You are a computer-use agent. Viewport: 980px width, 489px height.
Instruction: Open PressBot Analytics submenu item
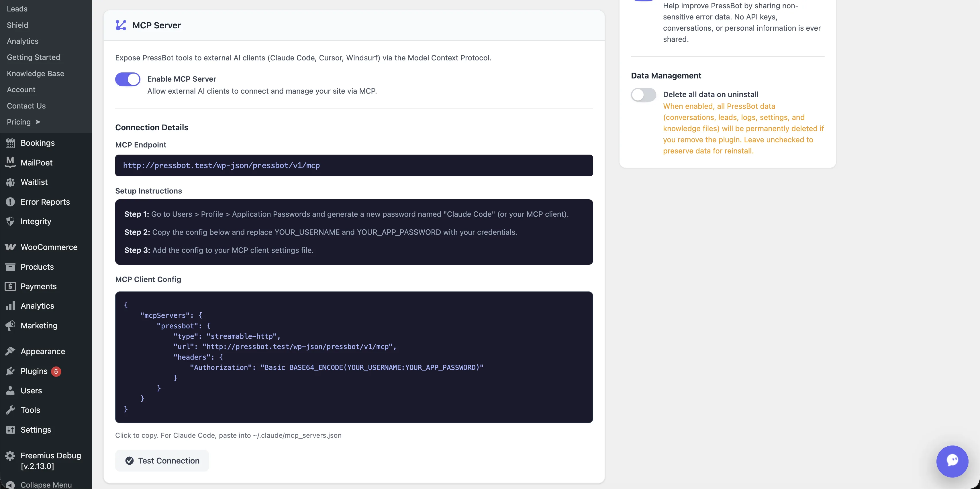point(22,41)
